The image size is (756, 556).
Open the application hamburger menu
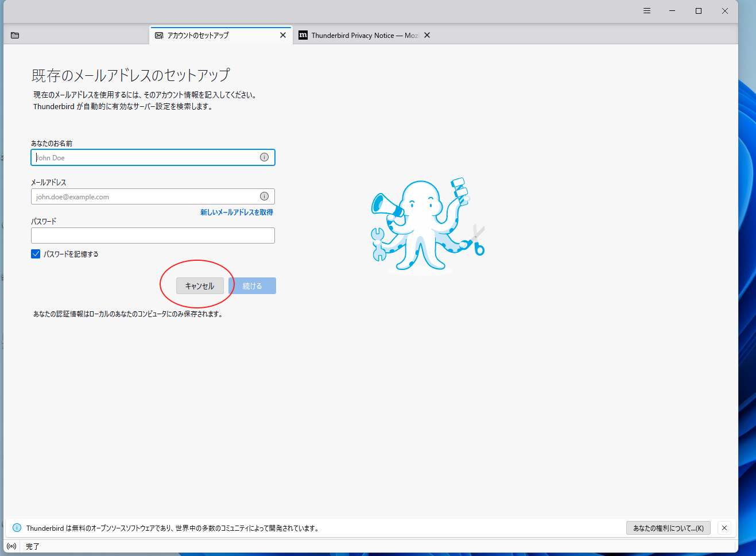(646, 10)
